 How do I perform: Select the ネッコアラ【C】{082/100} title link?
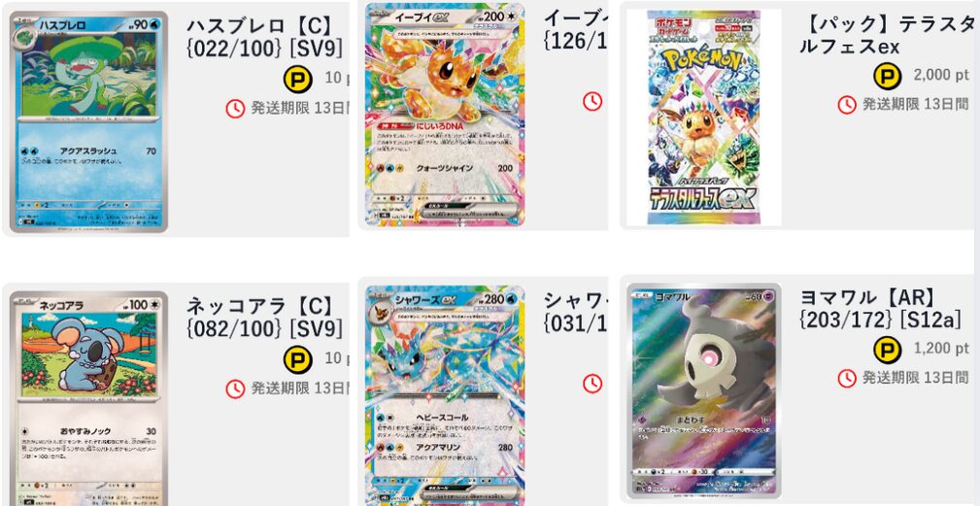coord(264,318)
